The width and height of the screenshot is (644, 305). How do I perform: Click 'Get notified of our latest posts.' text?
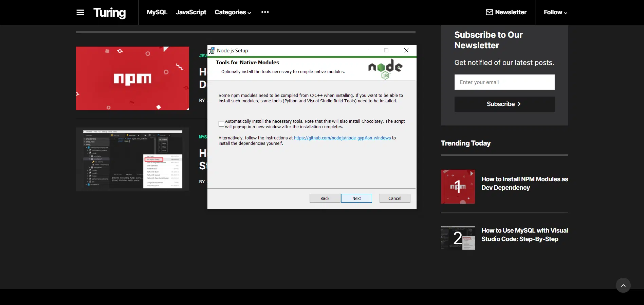504,63
